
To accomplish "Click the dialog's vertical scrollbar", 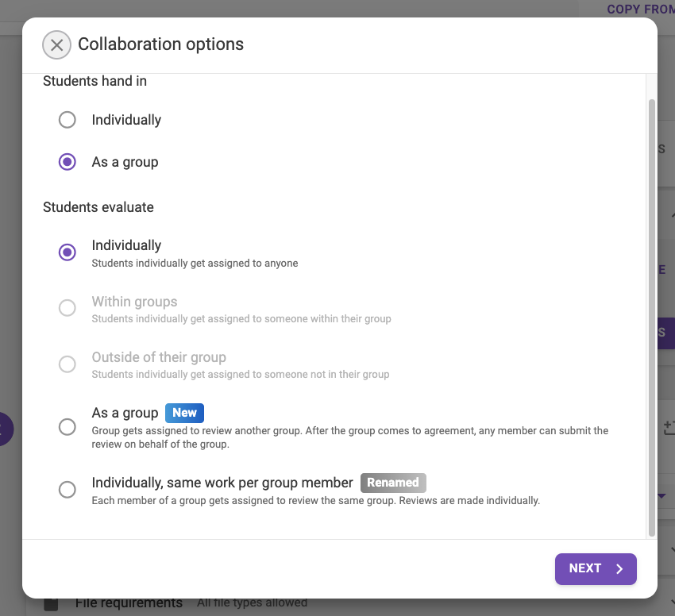I will pyautogui.click(x=652, y=318).
